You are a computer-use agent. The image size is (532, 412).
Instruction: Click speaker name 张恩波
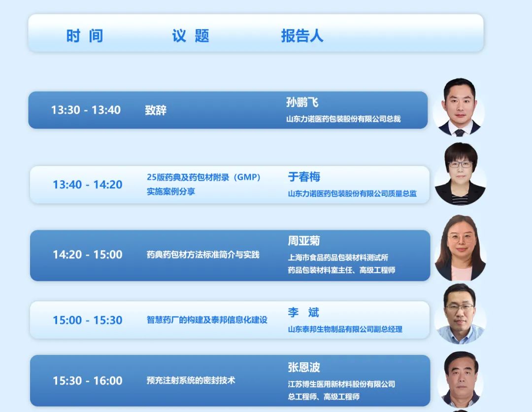coord(304,367)
